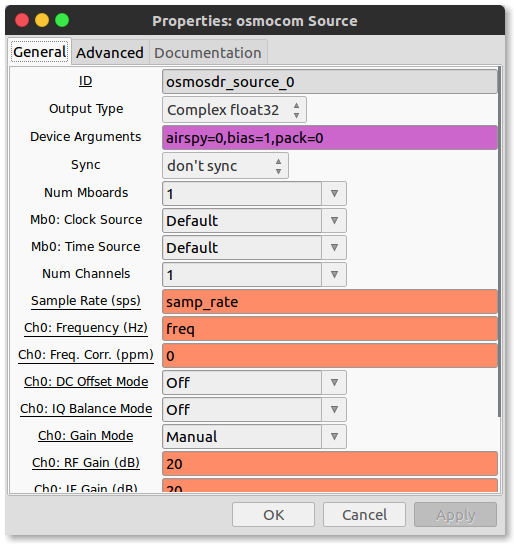Click the 'Num Mboards' label
Viewport: 514px width, 544px height.
pyautogui.click(x=86, y=193)
